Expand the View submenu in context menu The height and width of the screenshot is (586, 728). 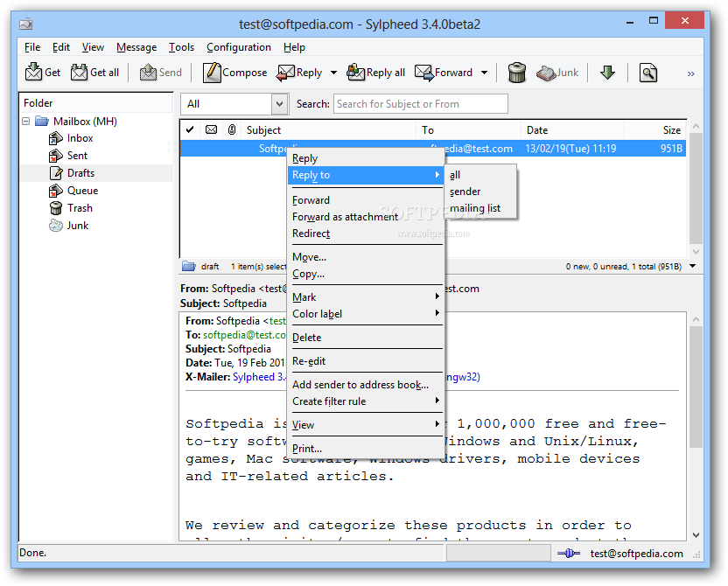[366, 425]
